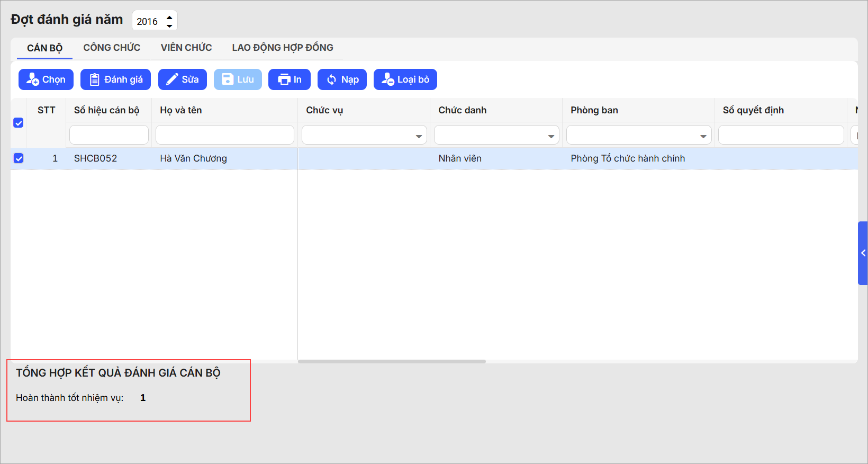Open the LAO ĐỘNG HỢP ĐỒNG tab

coord(283,48)
